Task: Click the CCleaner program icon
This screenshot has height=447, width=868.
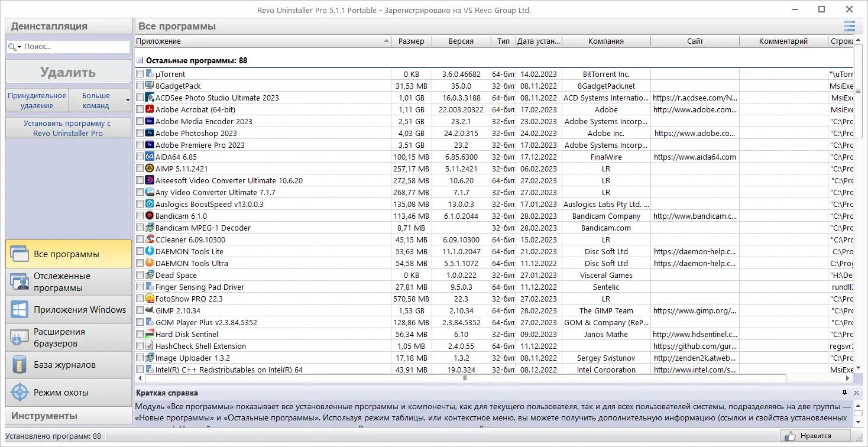Action: click(150, 239)
